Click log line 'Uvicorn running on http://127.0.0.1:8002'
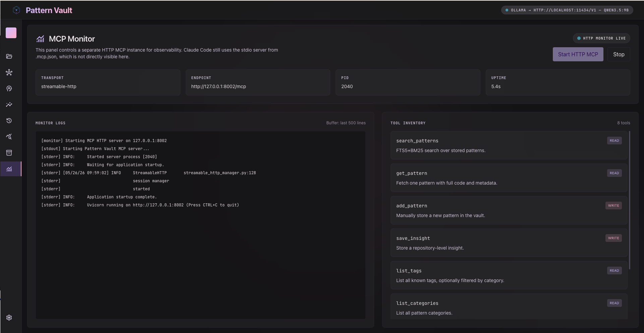This screenshot has height=333, width=644. 140,205
